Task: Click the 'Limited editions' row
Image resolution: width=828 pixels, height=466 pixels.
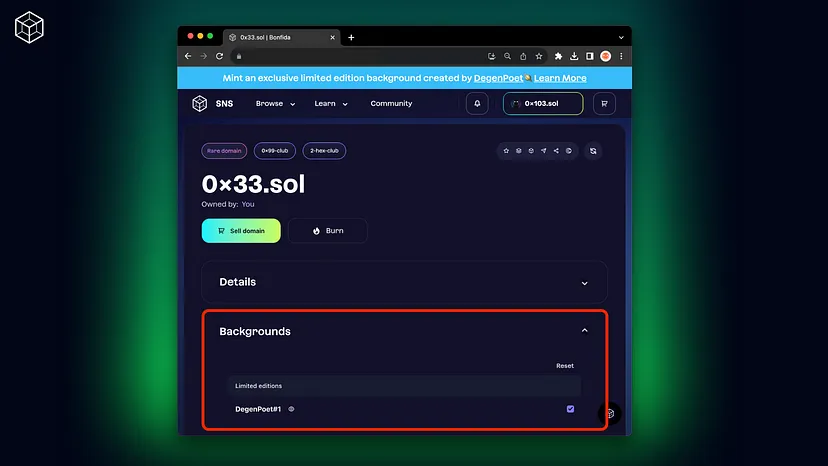Action: tap(404, 386)
